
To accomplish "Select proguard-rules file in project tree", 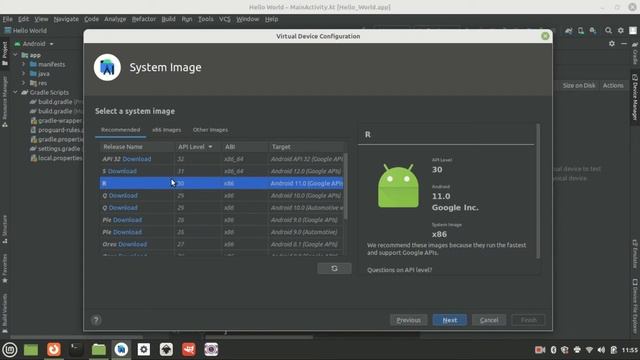I will (x=57, y=130).
